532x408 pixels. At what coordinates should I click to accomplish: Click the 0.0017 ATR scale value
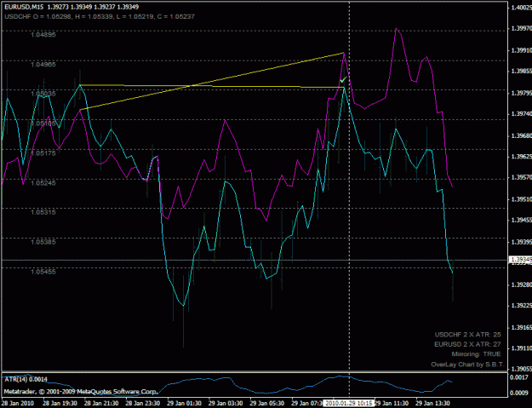pyautogui.click(x=519, y=377)
